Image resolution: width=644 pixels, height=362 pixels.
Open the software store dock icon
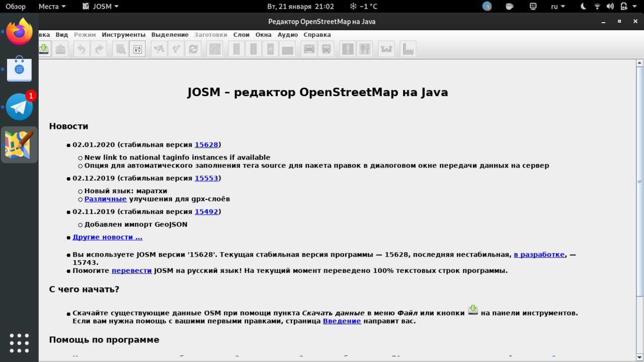point(19,69)
